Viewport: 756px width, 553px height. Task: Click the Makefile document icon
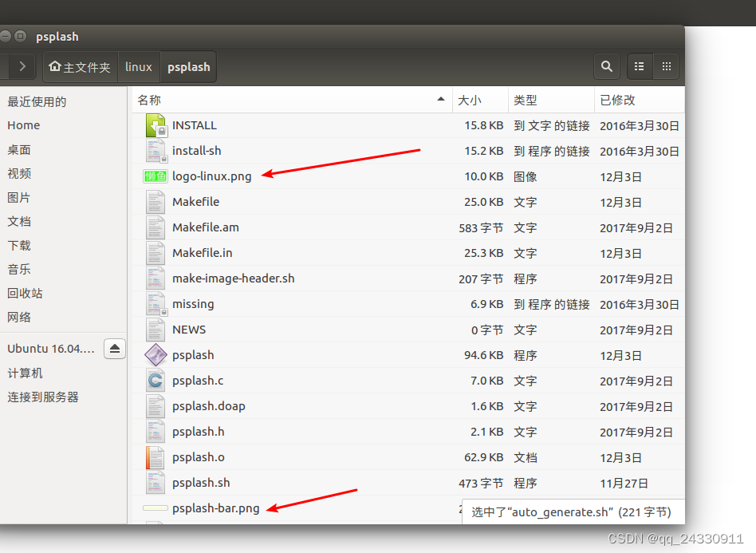point(156,202)
